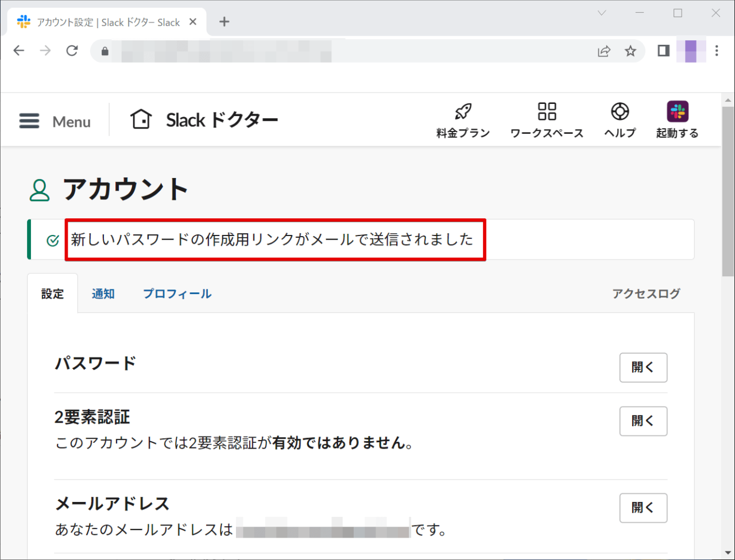Switch to the 通知 tab

(103, 293)
